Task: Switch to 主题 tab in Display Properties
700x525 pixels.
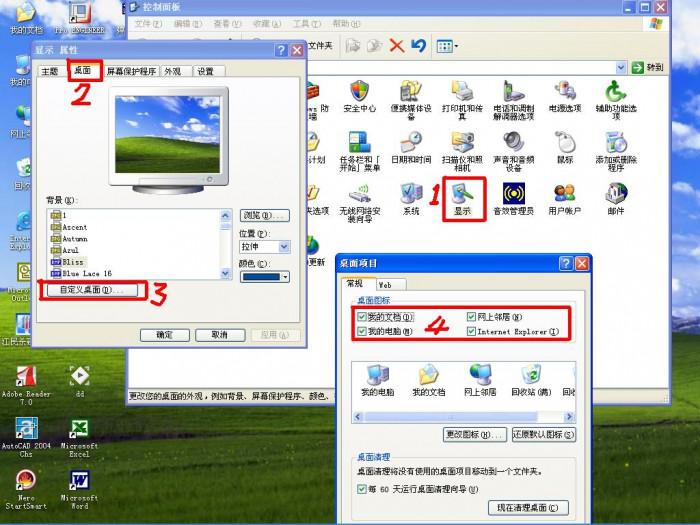Action: click(50, 71)
